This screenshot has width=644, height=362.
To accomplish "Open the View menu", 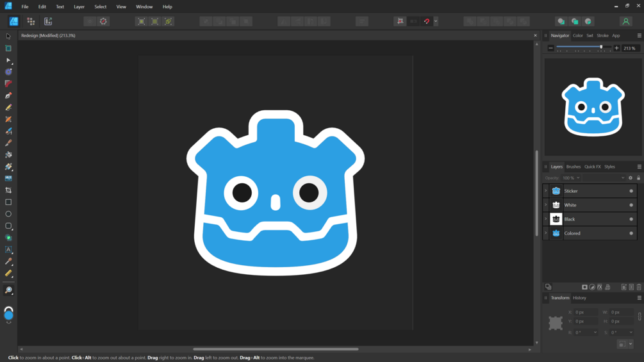I will pos(121,6).
